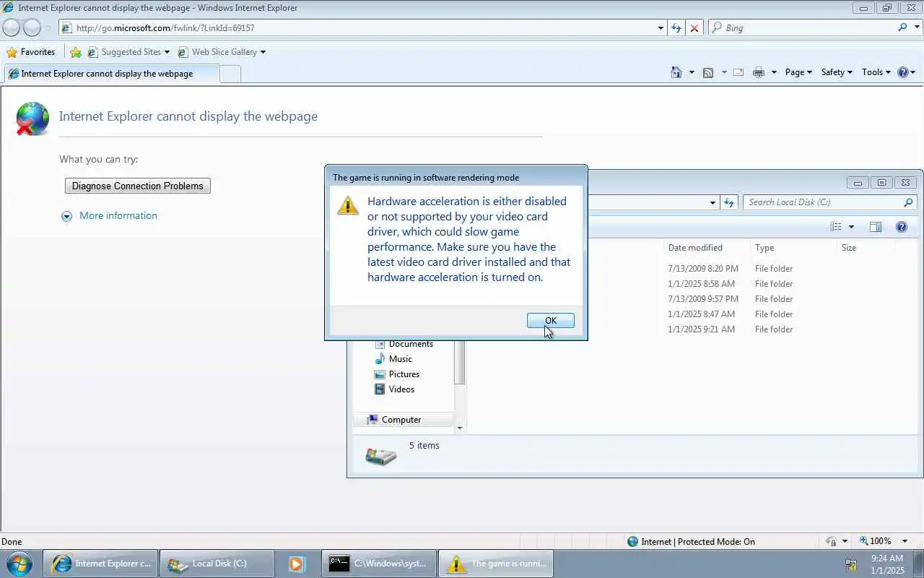Open the zoom level 100% button
Screen dimensions: 924x578
click(875, 541)
